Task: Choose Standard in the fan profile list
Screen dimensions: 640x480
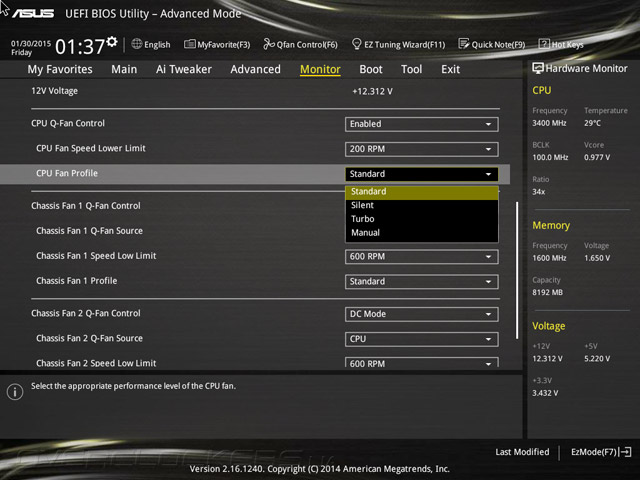Action: point(422,192)
